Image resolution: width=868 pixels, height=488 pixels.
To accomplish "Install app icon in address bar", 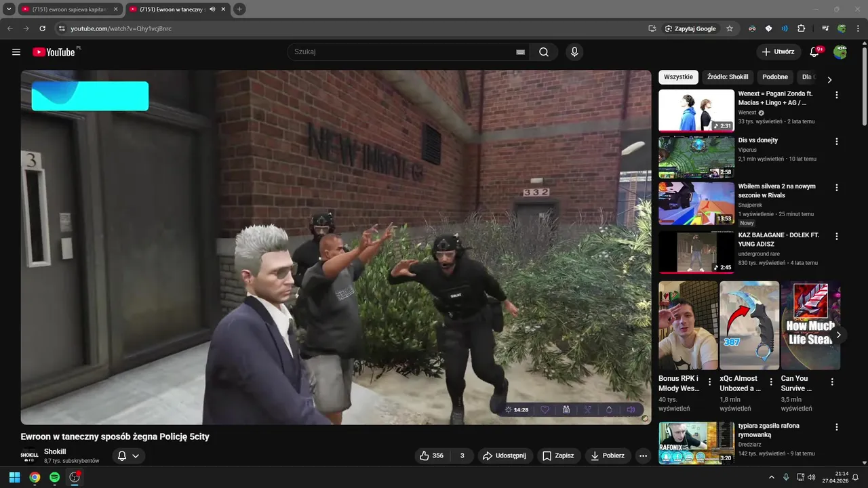I will click(x=652, y=28).
